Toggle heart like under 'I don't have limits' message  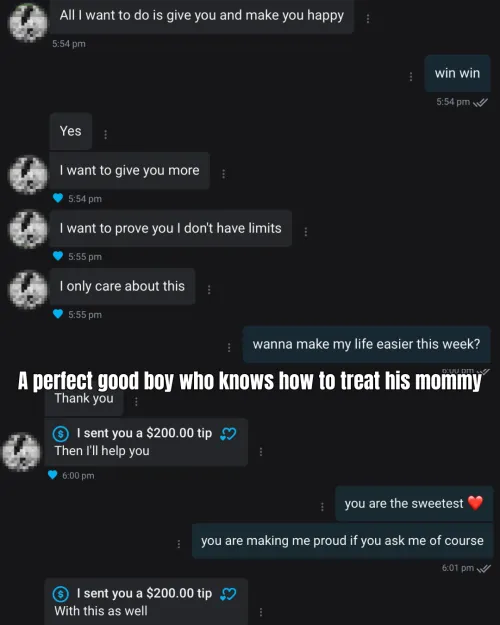tap(58, 256)
